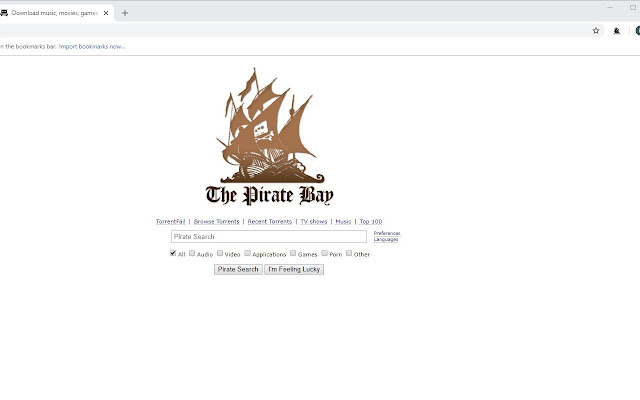This screenshot has height=400, width=640.
Task: Open Browse Torrents link
Action: 216,222
